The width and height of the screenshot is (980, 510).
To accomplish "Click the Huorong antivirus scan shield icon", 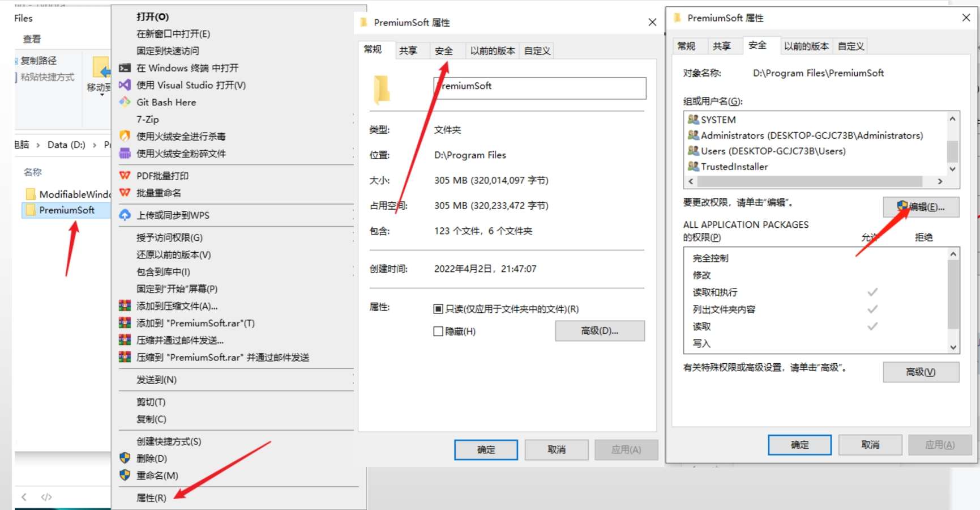I will point(125,136).
